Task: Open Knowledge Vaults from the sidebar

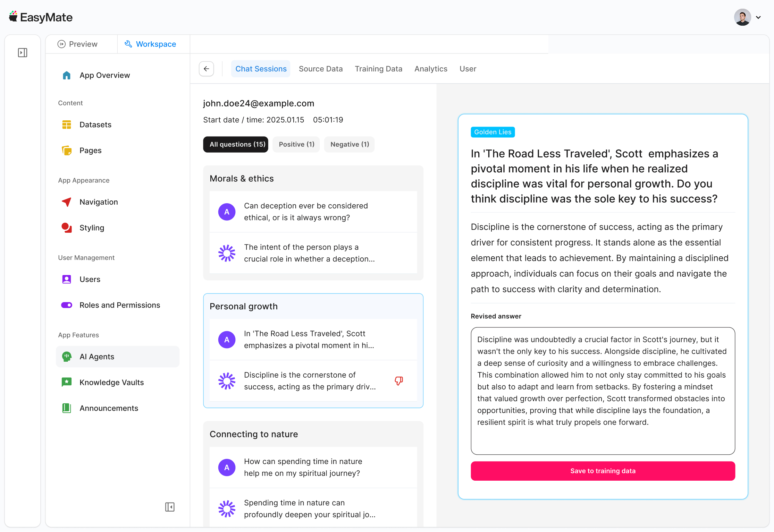Action: 111,382
